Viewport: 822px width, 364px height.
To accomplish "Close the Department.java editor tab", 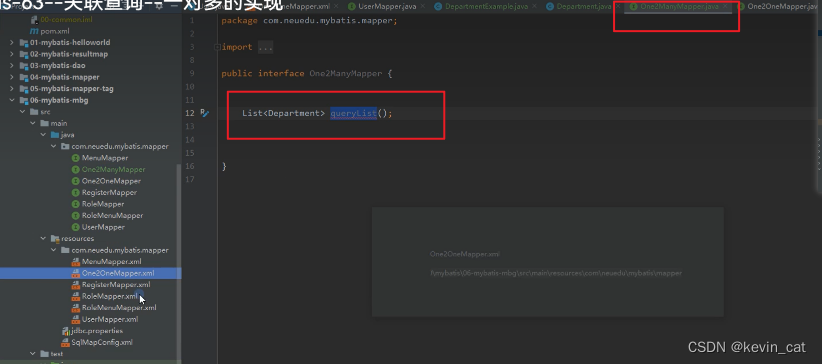I will pyautogui.click(x=618, y=7).
